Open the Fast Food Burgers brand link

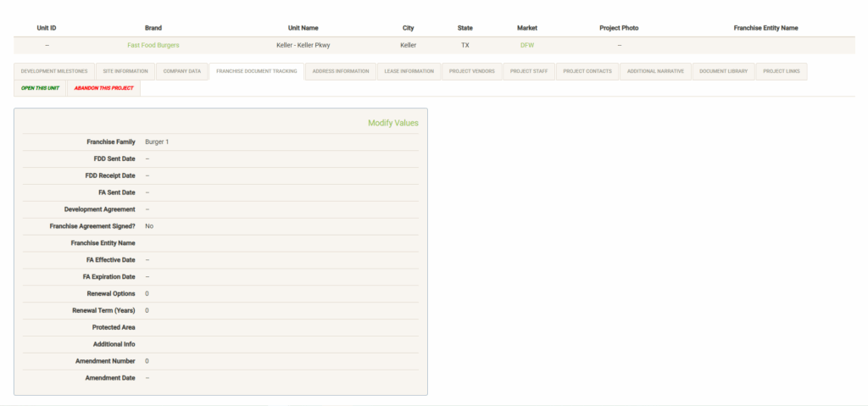(153, 45)
